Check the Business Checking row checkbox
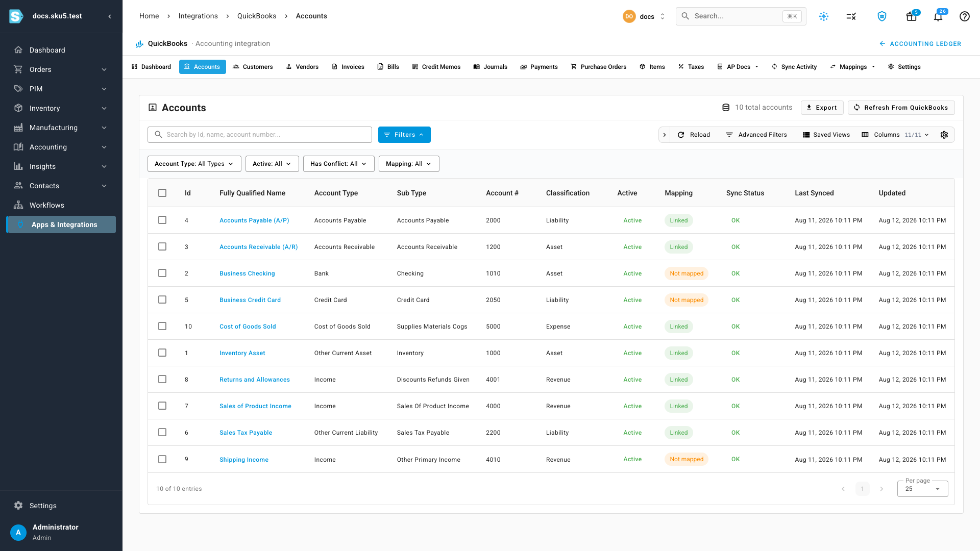This screenshot has width=980, height=551. pos(162,273)
